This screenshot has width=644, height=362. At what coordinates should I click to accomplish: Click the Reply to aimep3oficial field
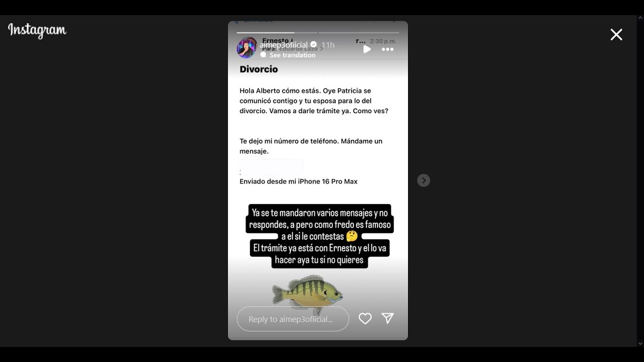point(293,319)
